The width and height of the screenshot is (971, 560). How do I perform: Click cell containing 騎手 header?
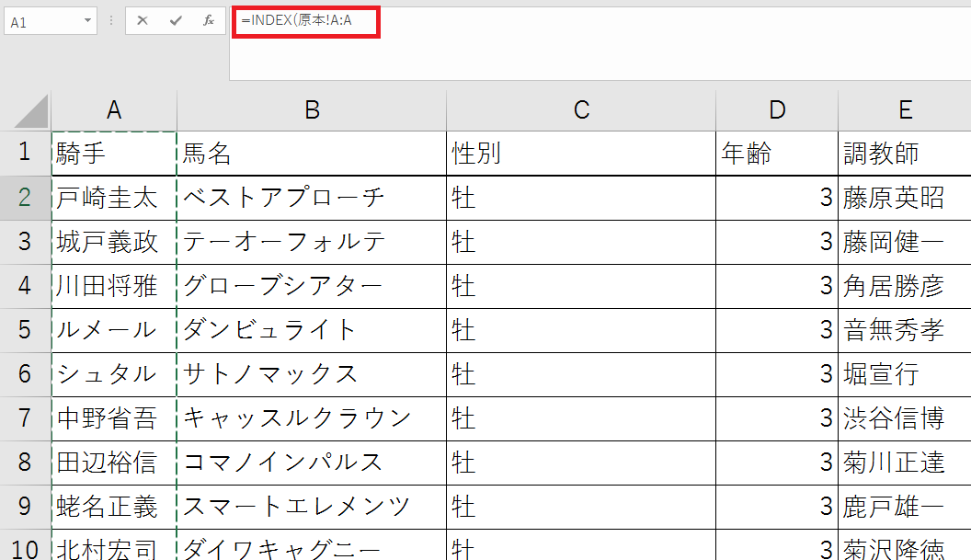(114, 154)
